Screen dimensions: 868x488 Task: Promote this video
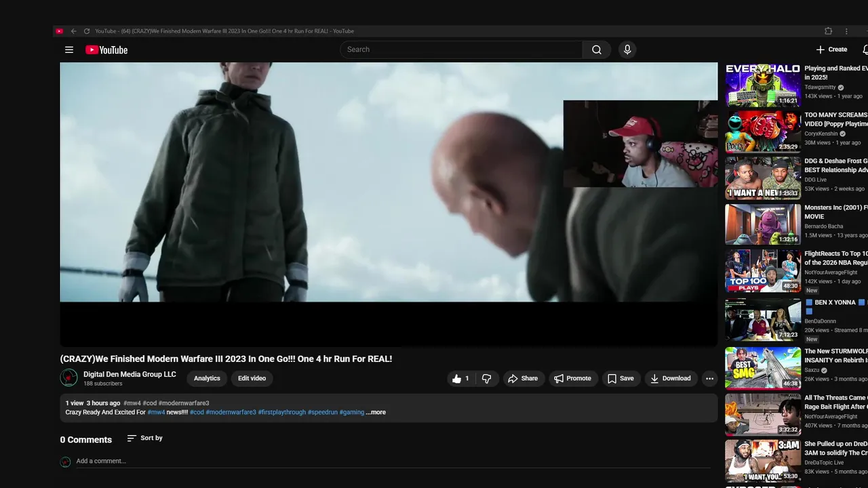pos(573,378)
